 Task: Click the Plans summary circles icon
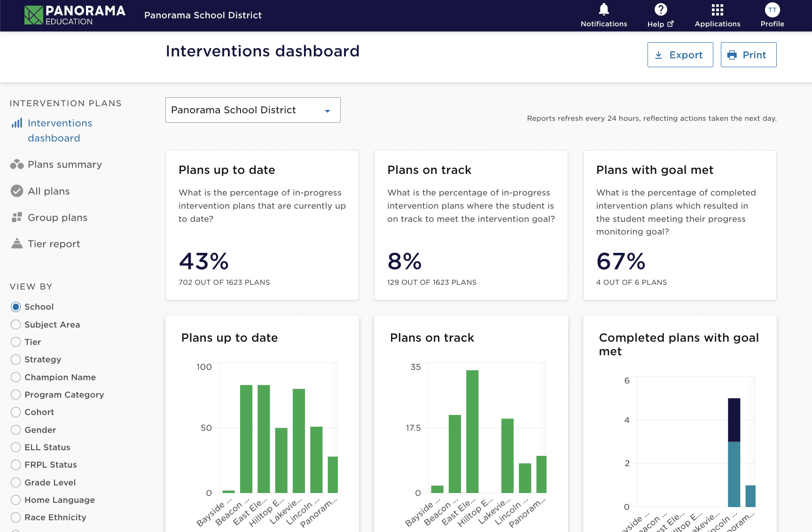click(17, 164)
